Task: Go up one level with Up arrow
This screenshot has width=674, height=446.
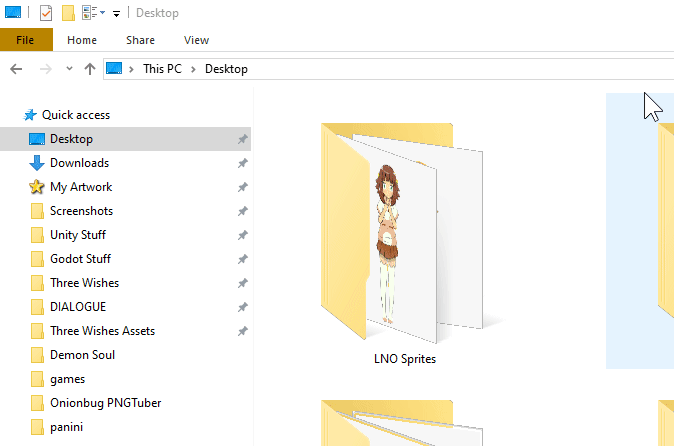Action: coord(90,69)
